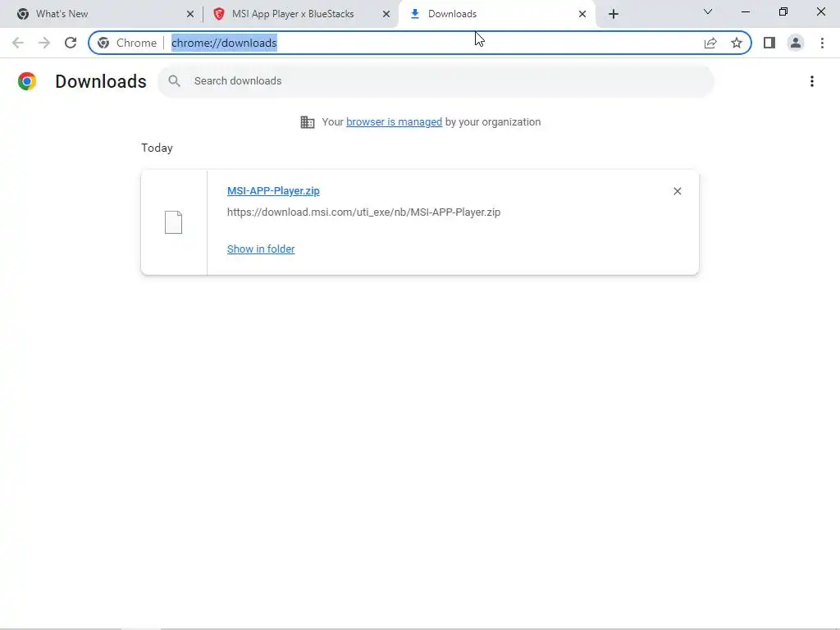Image resolution: width=840 pixels, height=630 pixels.
Task: Click the managed organization building icon
Action: click(308, 122)
